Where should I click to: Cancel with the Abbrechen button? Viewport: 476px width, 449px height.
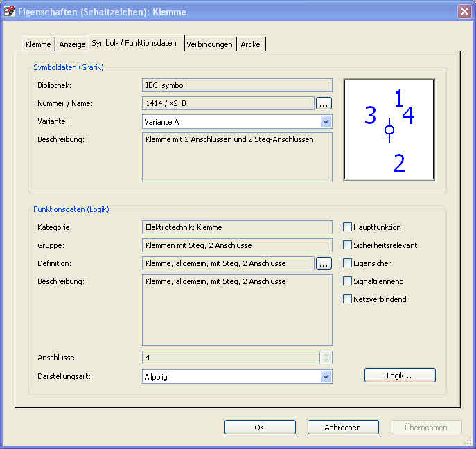click(343, 428)
